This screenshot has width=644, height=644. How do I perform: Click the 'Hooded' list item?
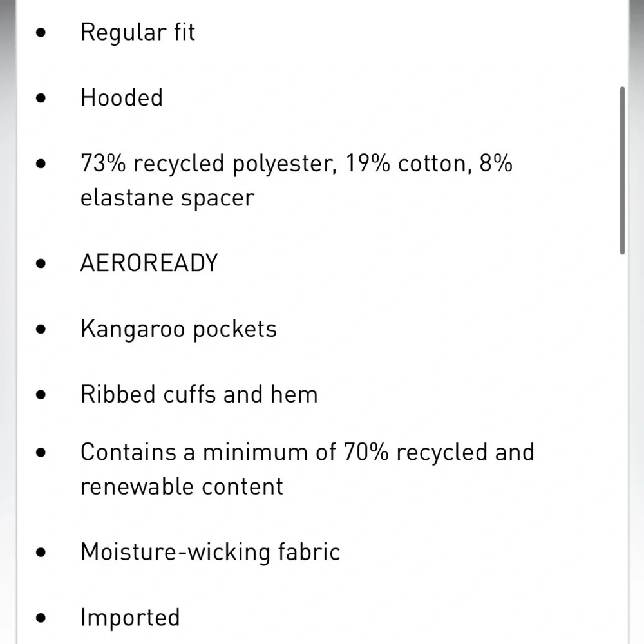click(122, 98)
